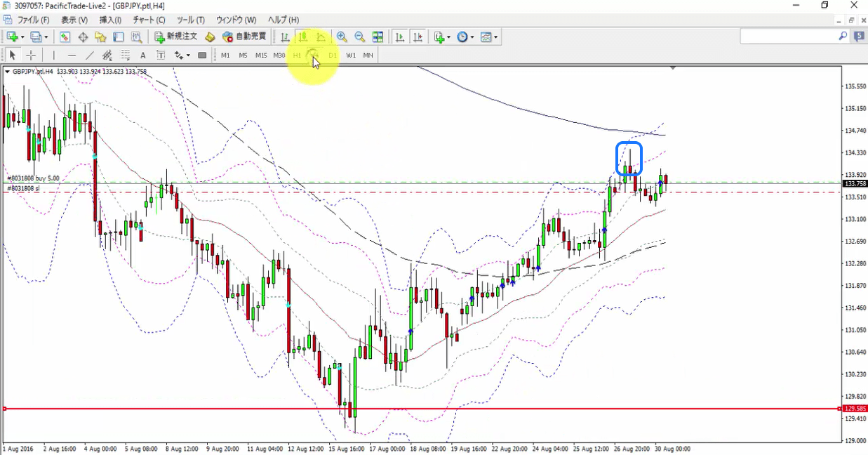Switch to the M30 timeframe
This screenshot has width=868, height=455.
tap(279, 55)
